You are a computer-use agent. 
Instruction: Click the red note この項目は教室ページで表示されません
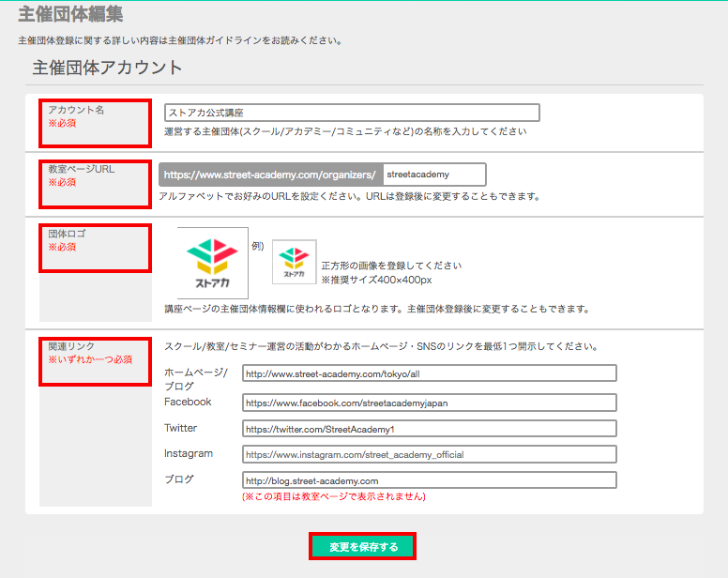click(x=334, y=496)
